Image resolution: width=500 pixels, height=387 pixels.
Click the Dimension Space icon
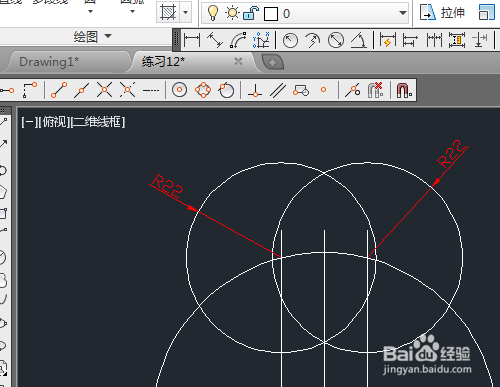[457, 40]
